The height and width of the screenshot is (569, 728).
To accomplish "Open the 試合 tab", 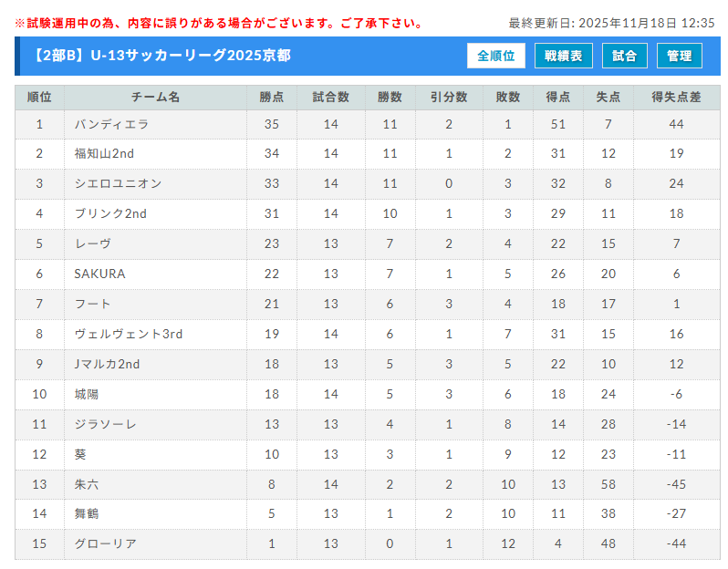I will pos(625,56).
